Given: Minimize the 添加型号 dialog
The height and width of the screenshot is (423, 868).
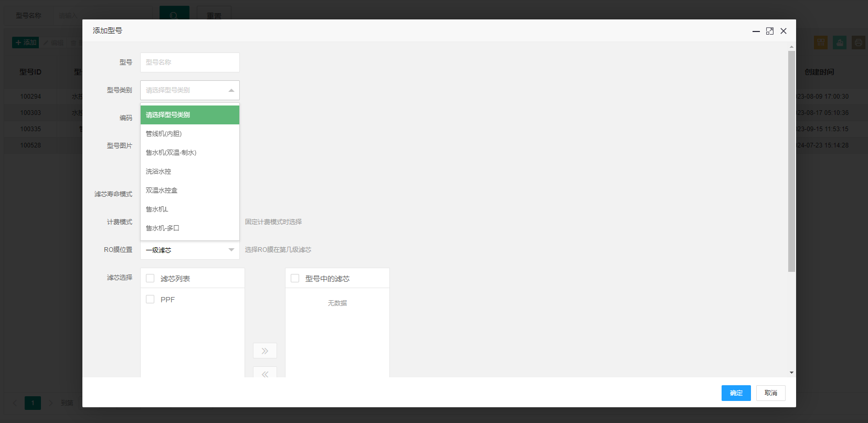Looking at the screenshot, I should (756, 31).
